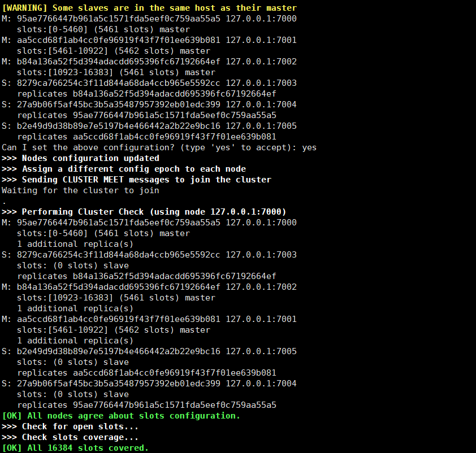Click the '>>> Check slots coverage...' line

(70, 437)
